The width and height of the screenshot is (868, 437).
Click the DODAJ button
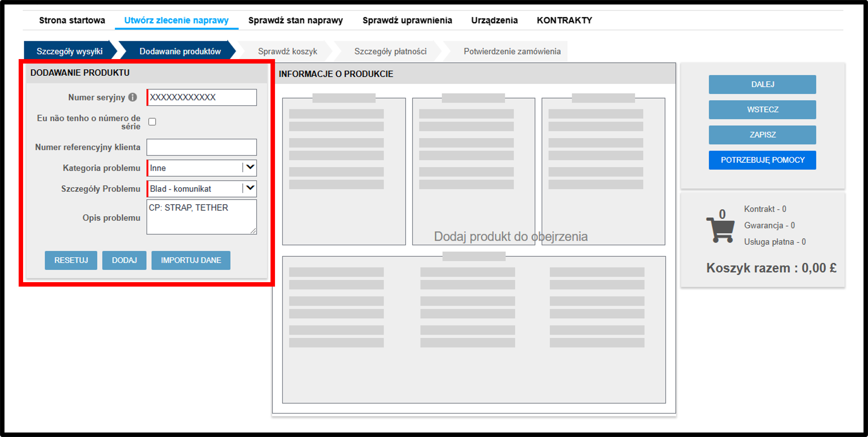tap(124, 260)
